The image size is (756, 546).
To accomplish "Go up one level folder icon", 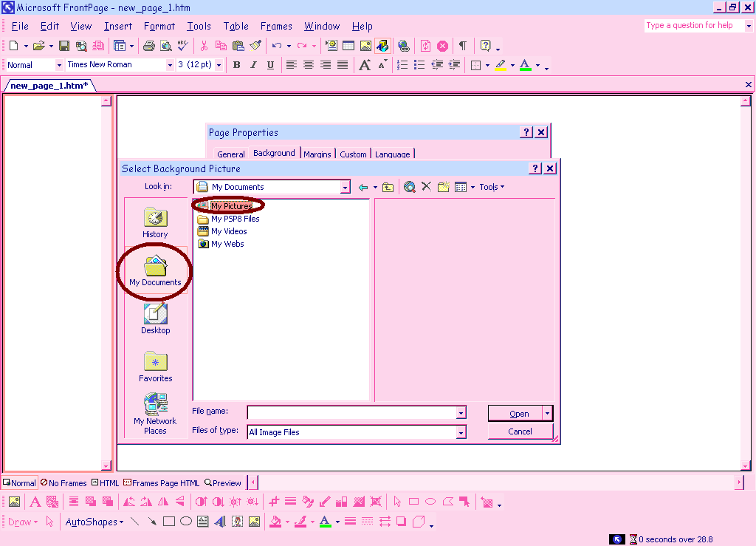I will coord(388,187).
